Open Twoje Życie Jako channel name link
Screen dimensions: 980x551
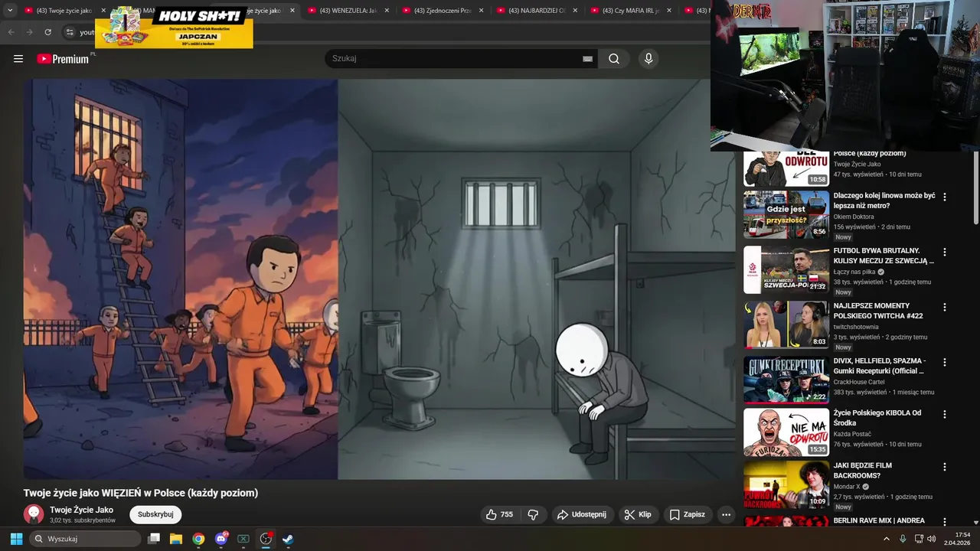(x=81, y=510)
